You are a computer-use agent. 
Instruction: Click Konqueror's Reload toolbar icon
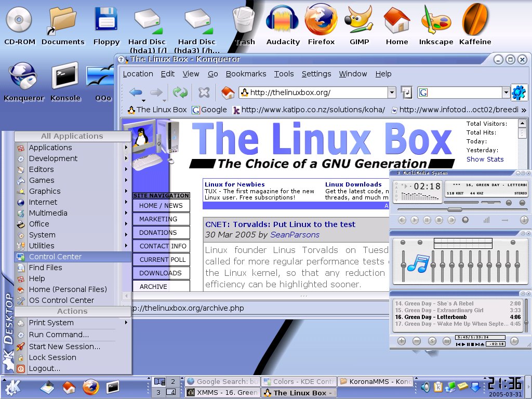[x=180, y=92]
